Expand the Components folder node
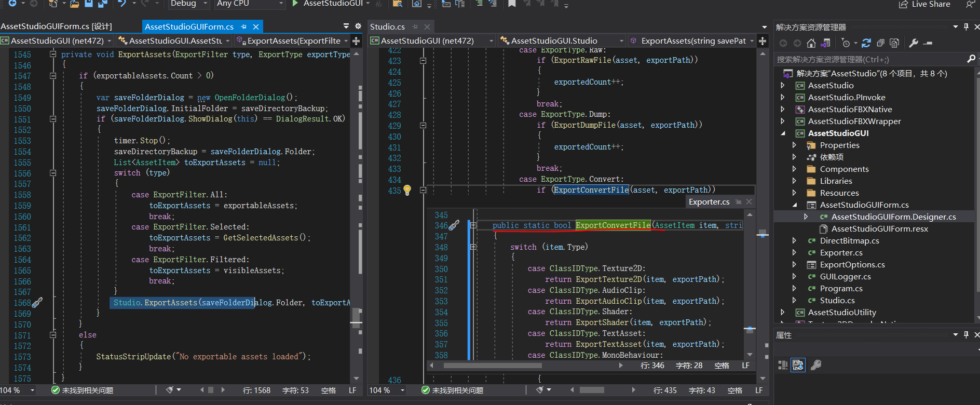 [794, 169]
